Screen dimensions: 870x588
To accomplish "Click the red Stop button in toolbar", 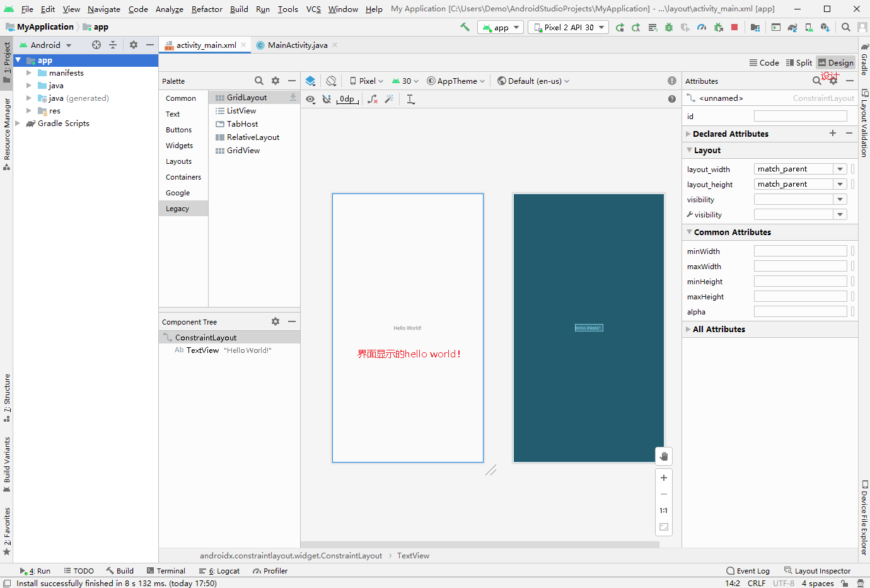I will [734, 27].
